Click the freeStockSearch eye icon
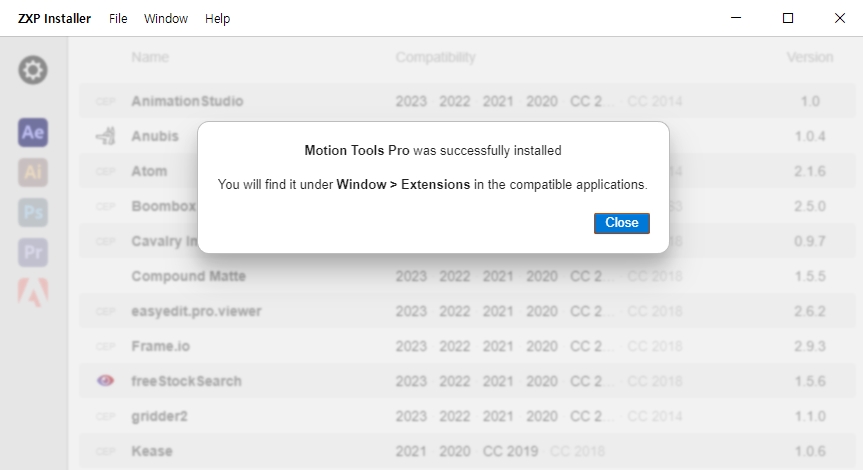Viewport: 863px width, 470px height. coord(105,381)
